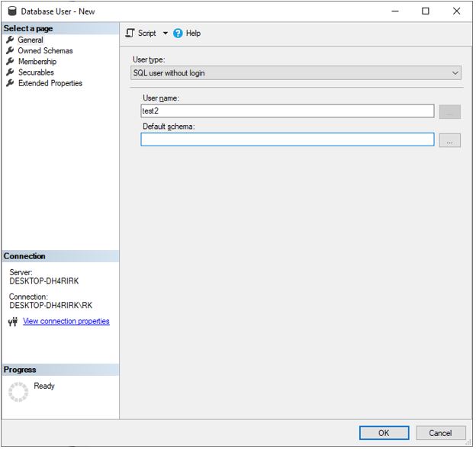This screenshot has width=476, height=449.
Task: Click the User name text field
Action: [287, 111]
